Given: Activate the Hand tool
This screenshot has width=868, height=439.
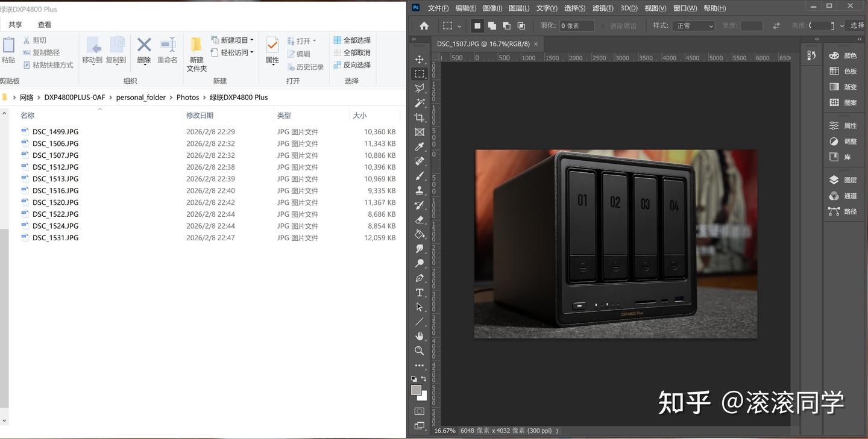Looking at the screenshot, I should coord(420,336).
